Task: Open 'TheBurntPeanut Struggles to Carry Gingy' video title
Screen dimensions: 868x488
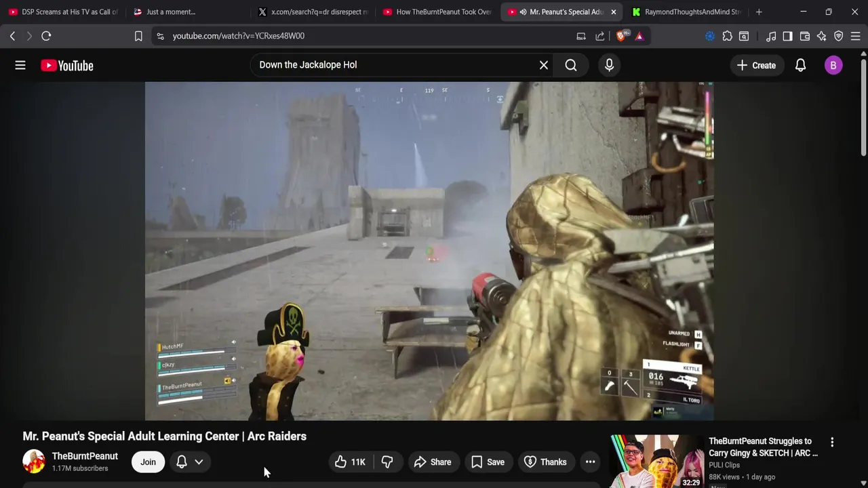Action: [x=763, y=447]
